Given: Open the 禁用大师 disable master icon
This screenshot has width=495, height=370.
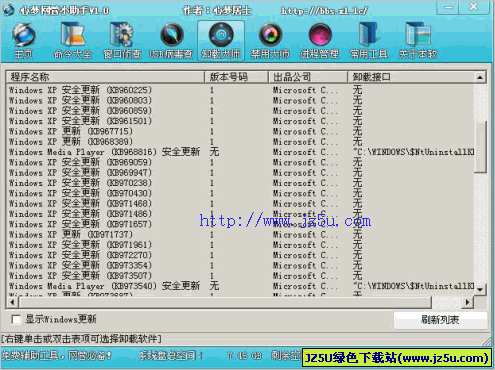Looking at the screenshot, I should (270, 41).
